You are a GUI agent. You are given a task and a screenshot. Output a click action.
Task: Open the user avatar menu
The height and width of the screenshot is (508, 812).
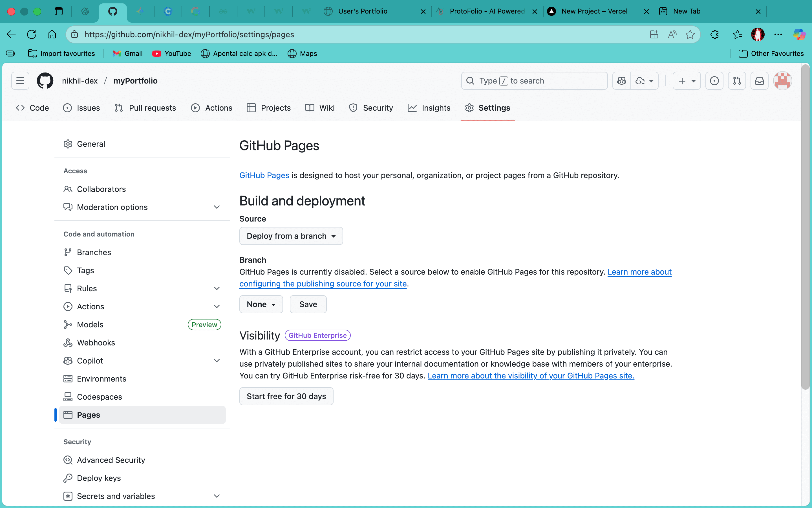coord(782,81)
